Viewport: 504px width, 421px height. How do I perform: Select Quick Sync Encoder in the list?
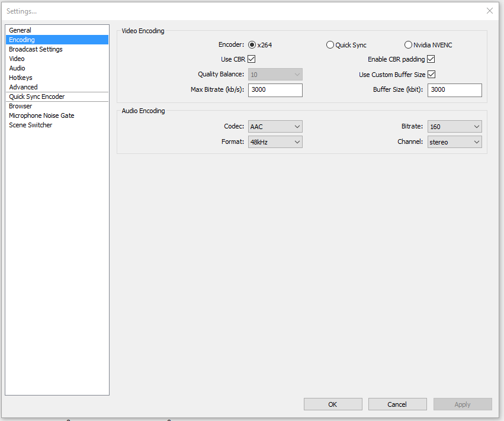pyautogui.click(x=57, y=97)
